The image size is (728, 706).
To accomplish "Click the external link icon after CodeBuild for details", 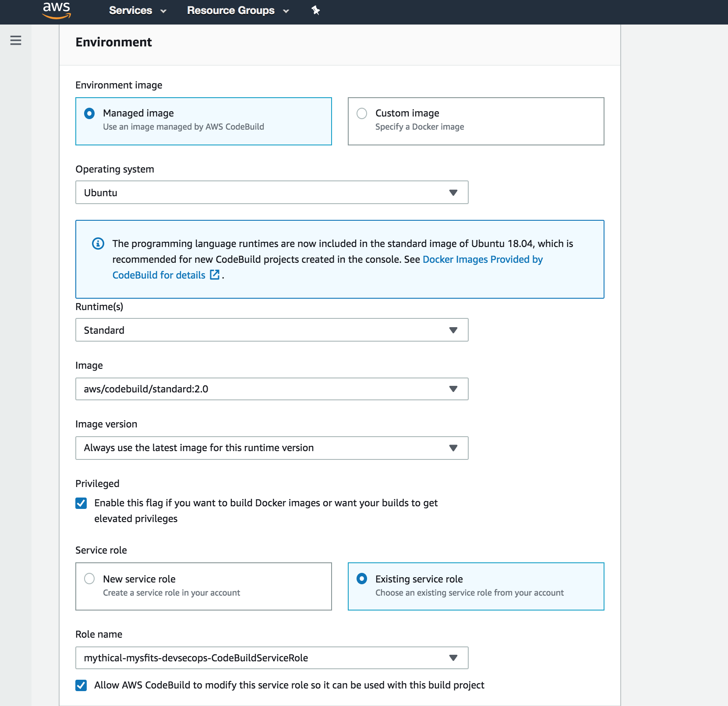I will [215, 275].
